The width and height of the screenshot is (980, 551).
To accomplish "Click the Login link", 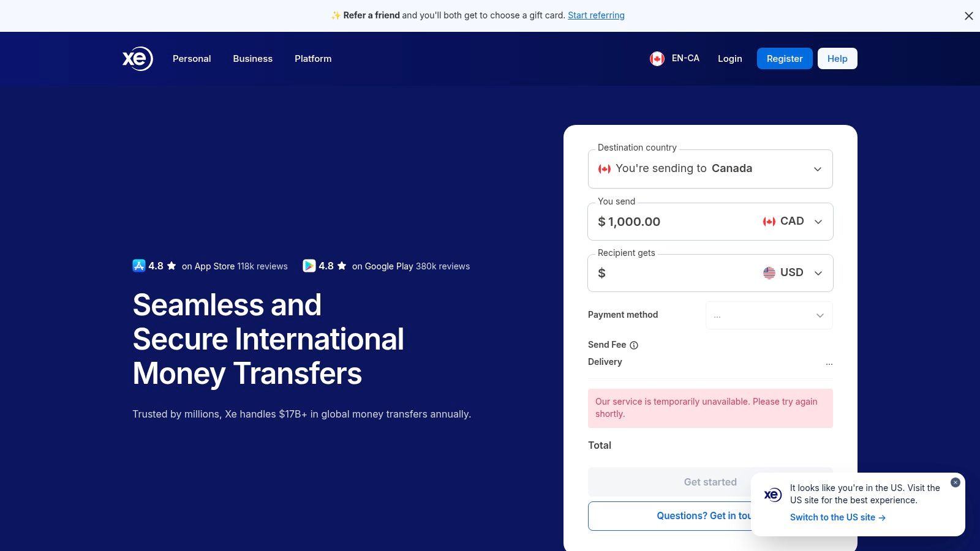I will (730, 59).
